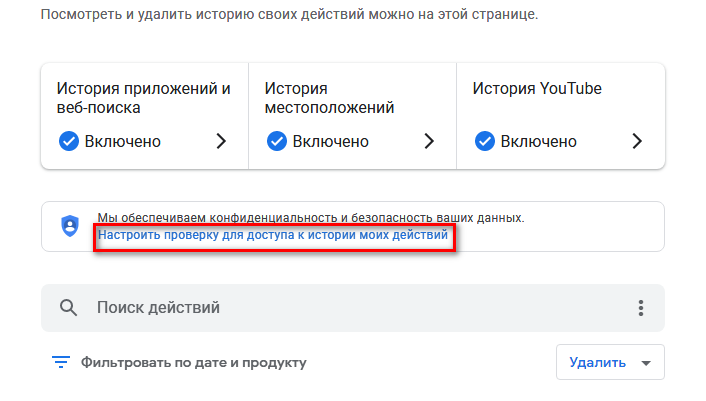
Task: Open the 'Настроить проверку' activity access link
Action: point(273,237)
